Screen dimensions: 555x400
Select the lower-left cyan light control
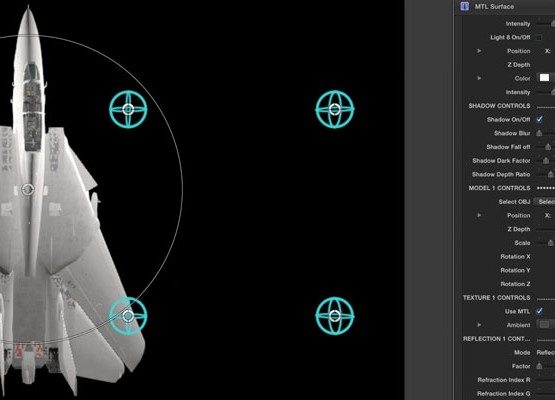[128, 315]
